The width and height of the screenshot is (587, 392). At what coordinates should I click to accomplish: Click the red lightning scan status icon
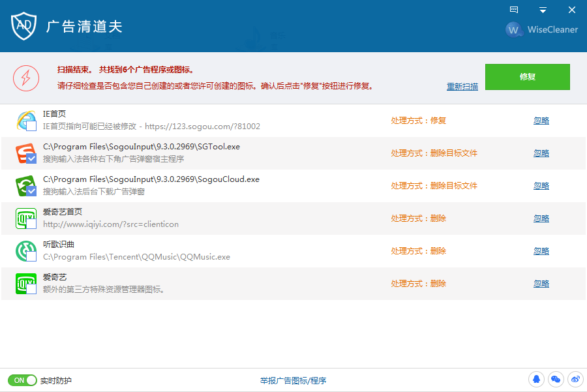coord(26,78)
